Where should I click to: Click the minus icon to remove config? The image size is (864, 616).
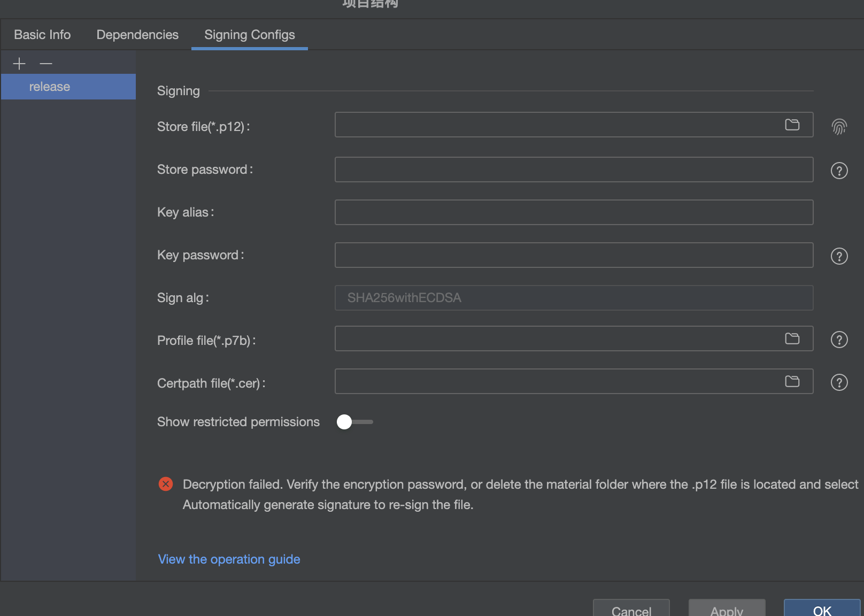46,64
